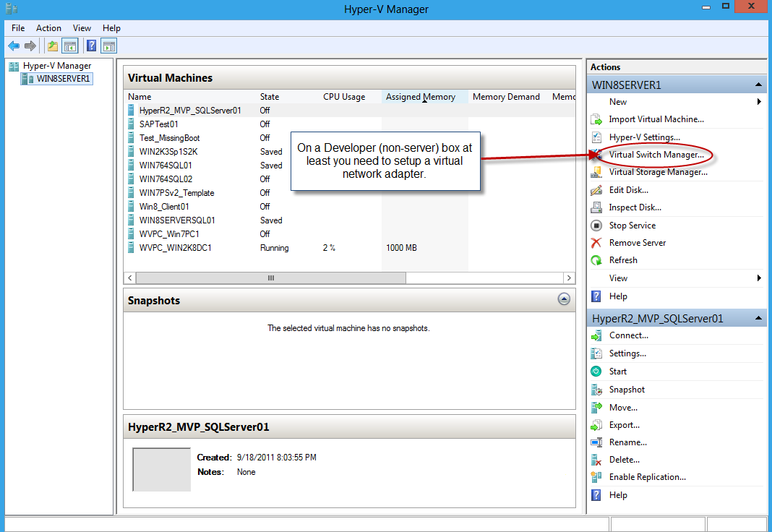This screenshot has height=532, width=772.
Task: Click the VM list scroll right arrow
Action: click(569, 278)
